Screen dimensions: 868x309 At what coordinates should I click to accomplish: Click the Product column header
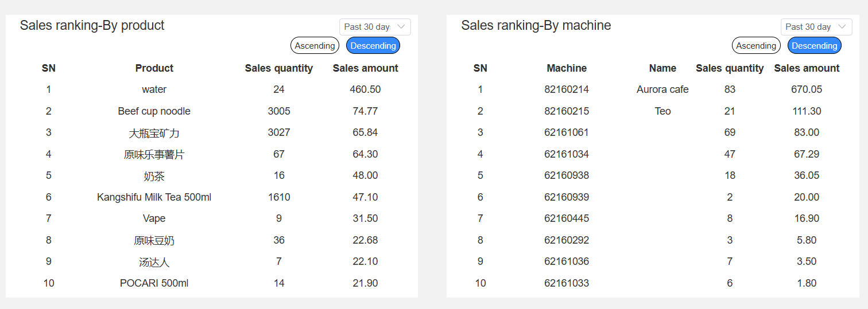click(154, 68)
